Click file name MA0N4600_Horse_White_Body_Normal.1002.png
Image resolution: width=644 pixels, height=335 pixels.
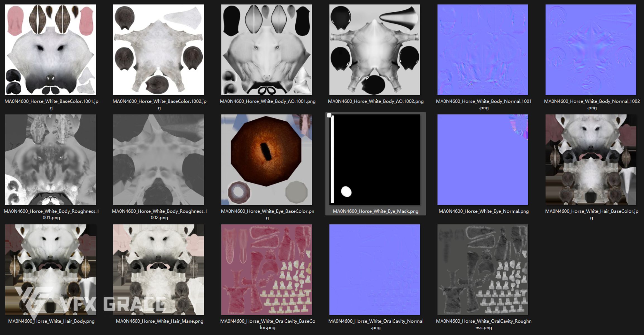tap(592, 104)
